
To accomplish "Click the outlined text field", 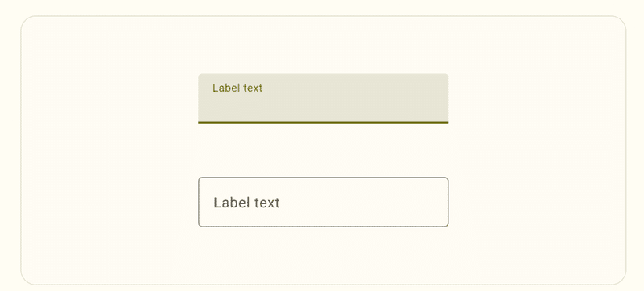I will (x=324, y=202).
